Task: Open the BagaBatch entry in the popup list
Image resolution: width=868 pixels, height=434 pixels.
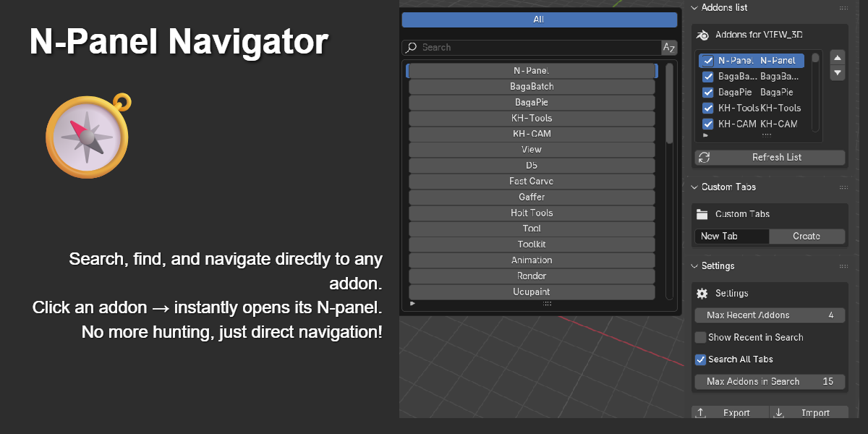Action: [x=532, y=87]
